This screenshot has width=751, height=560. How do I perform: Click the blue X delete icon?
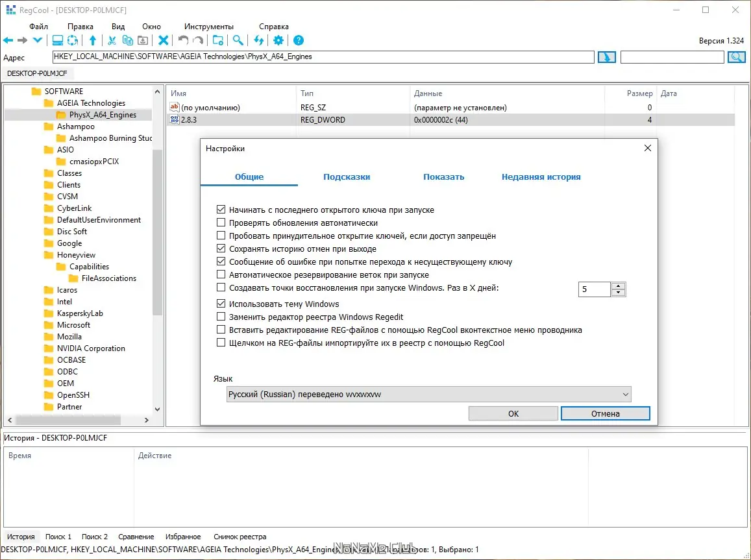(x=164, y=40)
